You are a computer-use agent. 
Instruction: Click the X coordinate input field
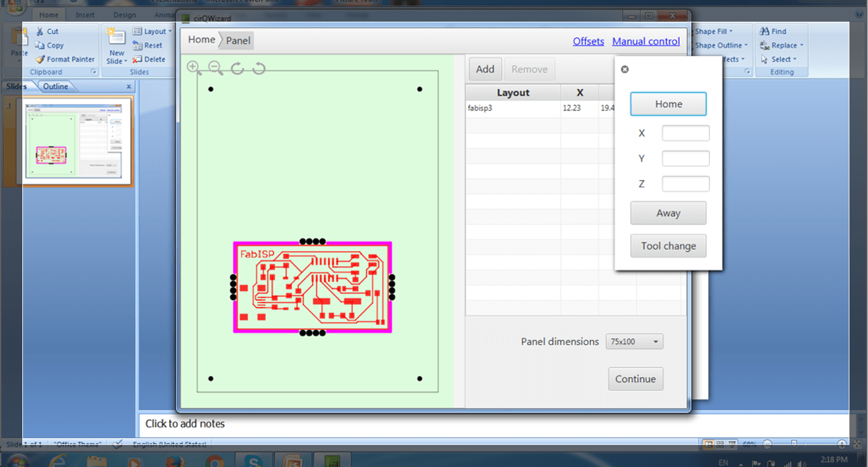(686, 133)
